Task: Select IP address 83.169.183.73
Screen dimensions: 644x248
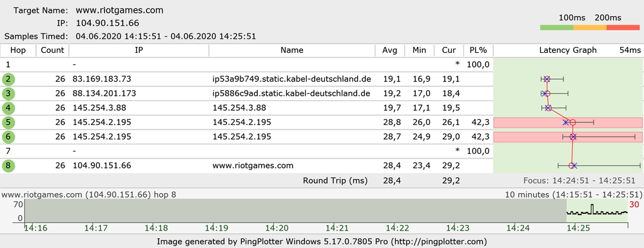Action: pos(102,79)
